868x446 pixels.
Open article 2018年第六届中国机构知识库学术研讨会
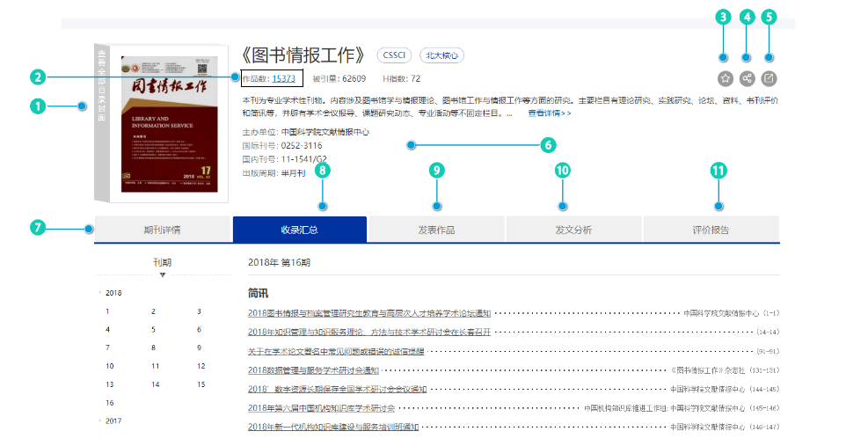point(321,408)
